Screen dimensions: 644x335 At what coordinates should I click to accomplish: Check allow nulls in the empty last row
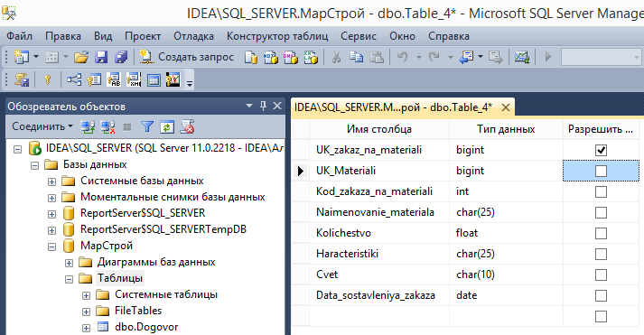tap(601, 317)
